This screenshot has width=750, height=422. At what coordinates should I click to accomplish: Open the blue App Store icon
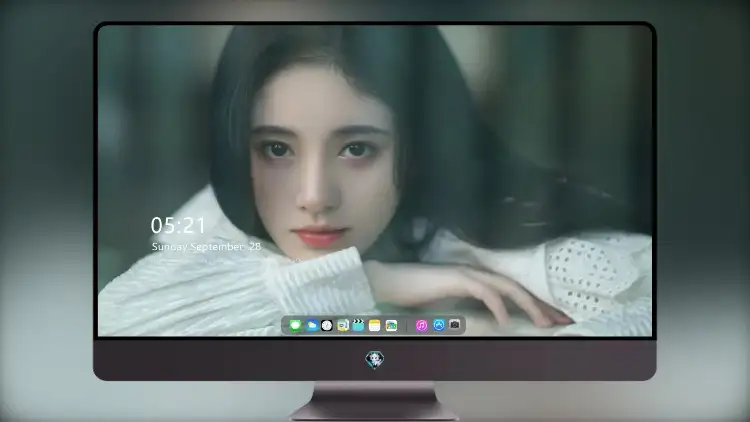coord(439,325)
